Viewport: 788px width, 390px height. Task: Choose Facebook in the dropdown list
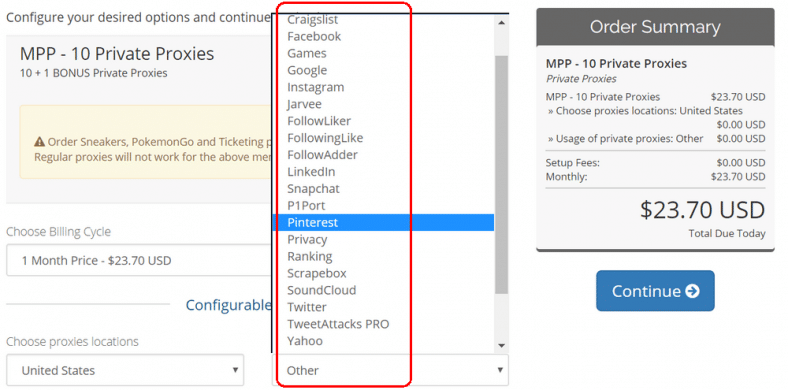tap(383, 37)
